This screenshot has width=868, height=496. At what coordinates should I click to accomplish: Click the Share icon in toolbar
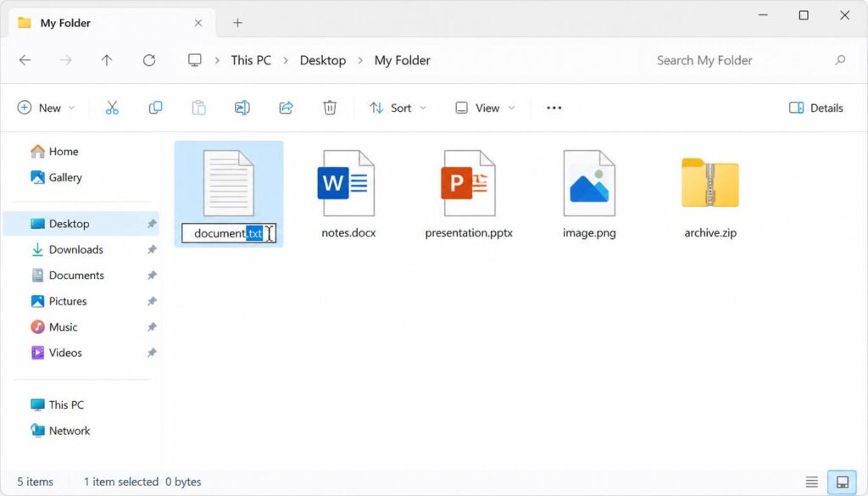tap(286, 108)
